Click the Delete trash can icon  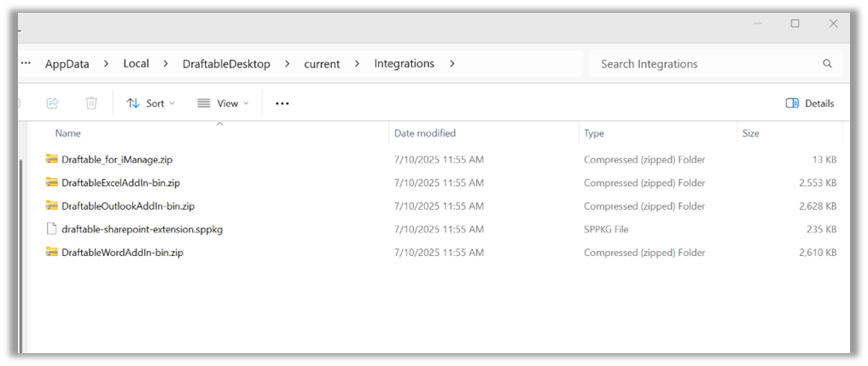coord(91,103)
